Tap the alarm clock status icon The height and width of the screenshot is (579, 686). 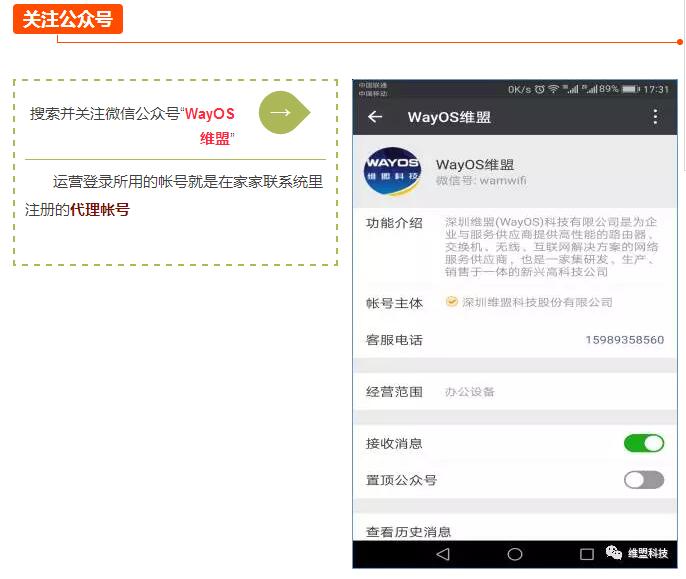click(539, 89)
